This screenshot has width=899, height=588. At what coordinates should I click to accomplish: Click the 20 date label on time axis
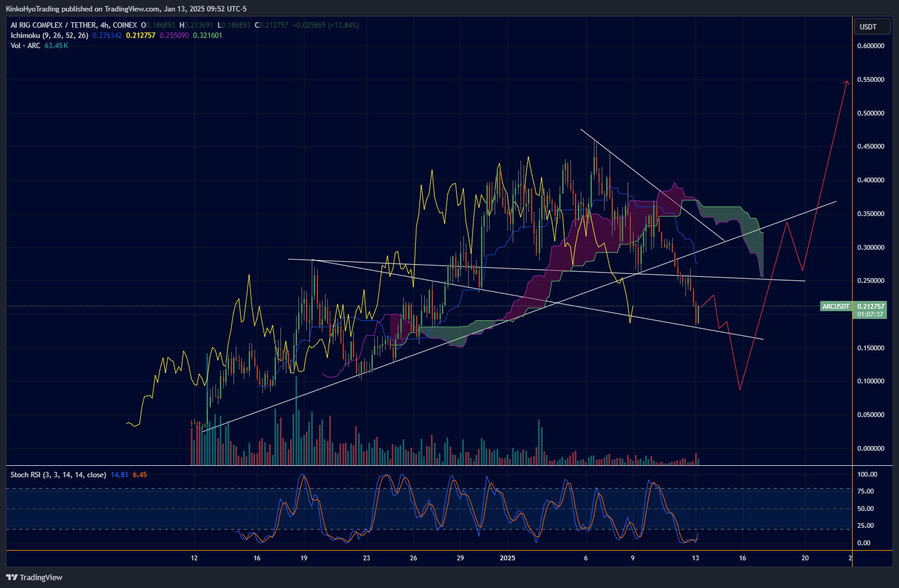click(805, 558)
